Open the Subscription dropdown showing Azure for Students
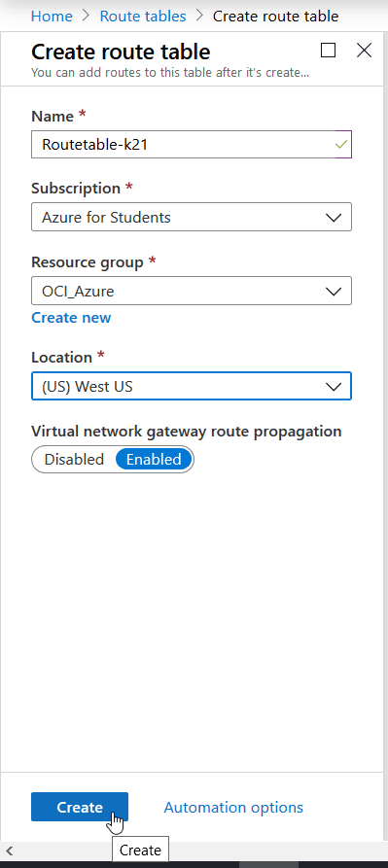This screenshot has height=868, width=388. tap(192, 217)
